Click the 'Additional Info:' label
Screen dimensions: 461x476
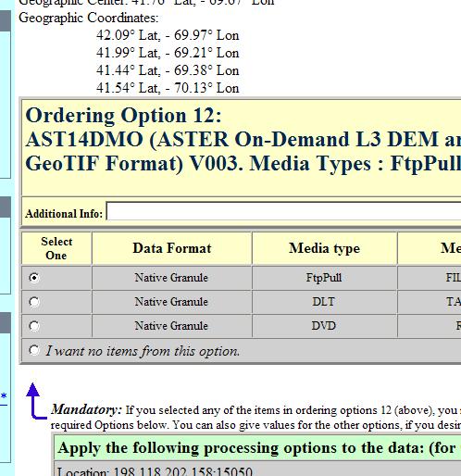64,214
